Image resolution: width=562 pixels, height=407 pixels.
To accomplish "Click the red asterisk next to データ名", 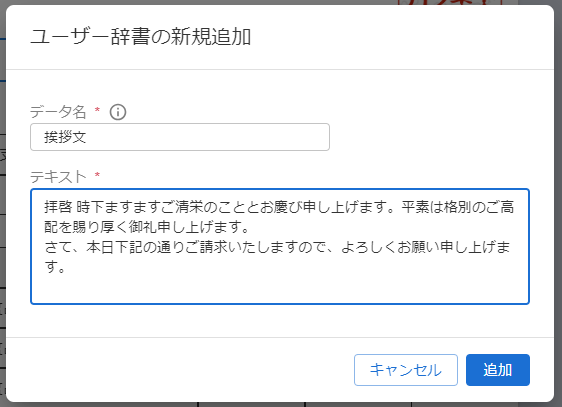I will pos(97,109).
